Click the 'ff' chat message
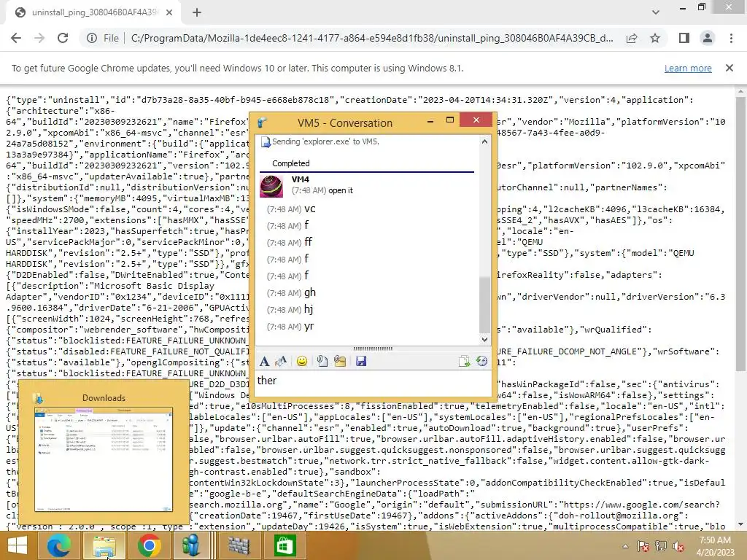 point(309,242)
